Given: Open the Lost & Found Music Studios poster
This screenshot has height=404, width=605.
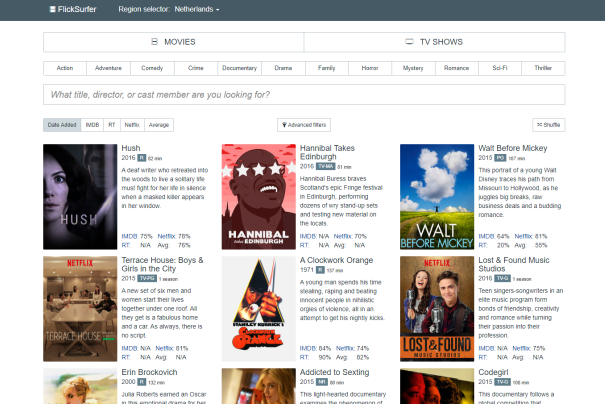Looking at the screenshot, I should tap(437, 309).
